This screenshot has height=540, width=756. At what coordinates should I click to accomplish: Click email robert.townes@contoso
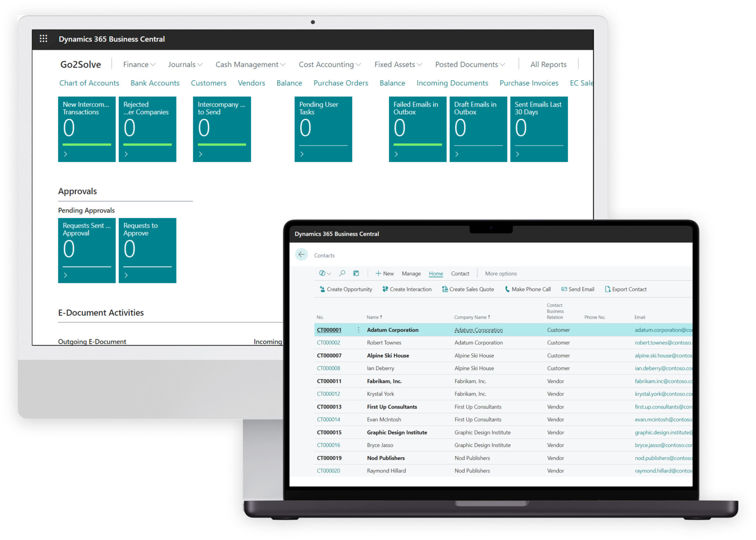[663, 343]
